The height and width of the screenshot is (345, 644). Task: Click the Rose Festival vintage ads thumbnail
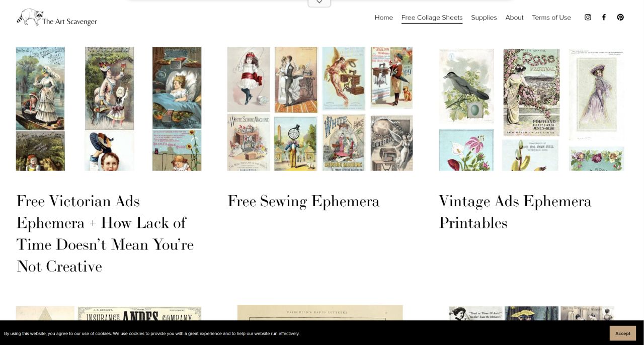[531, 109]
